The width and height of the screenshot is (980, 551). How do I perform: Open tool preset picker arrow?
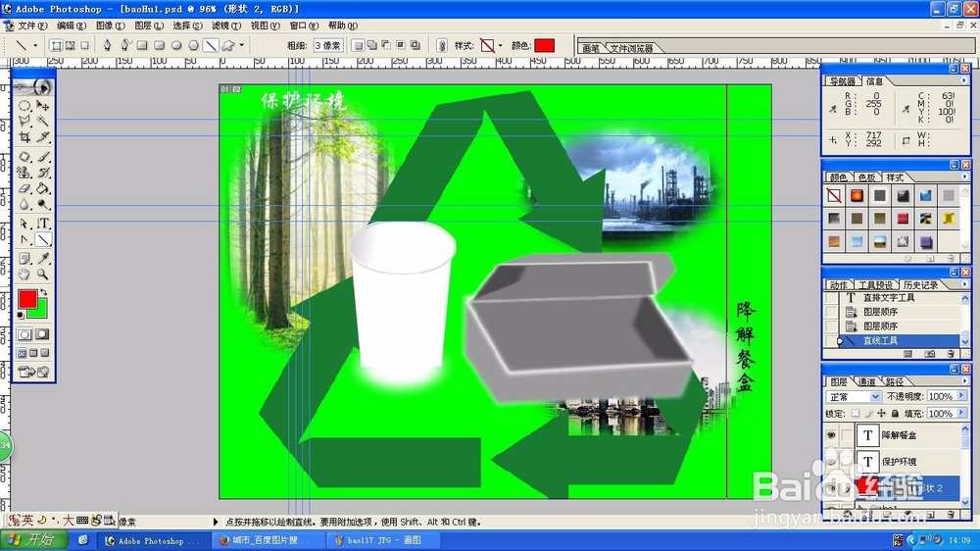point(35,45)
